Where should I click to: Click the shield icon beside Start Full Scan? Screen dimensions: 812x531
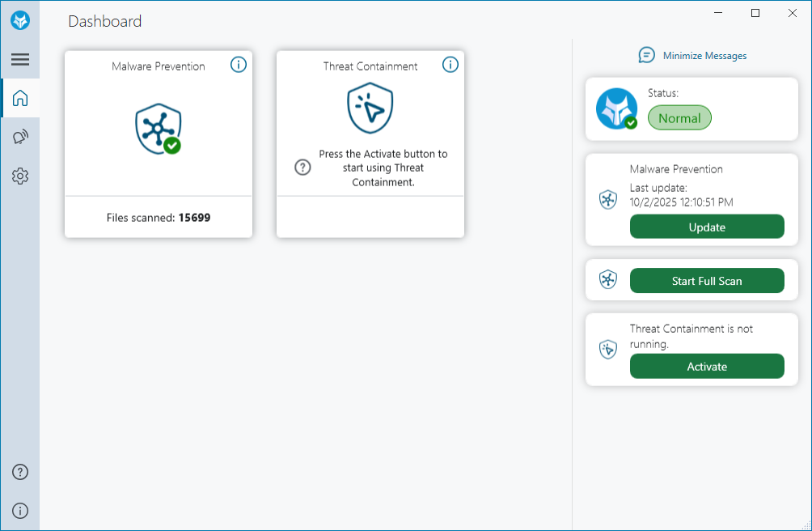pyautogui.click(x=608, y=280)
